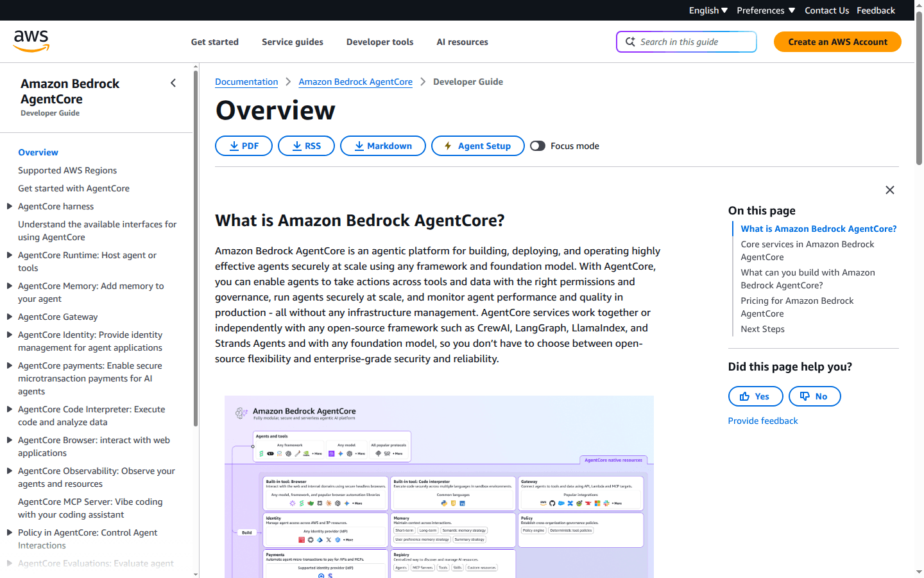
Task: Open the AI resources menu
Action: coord(463,42)
